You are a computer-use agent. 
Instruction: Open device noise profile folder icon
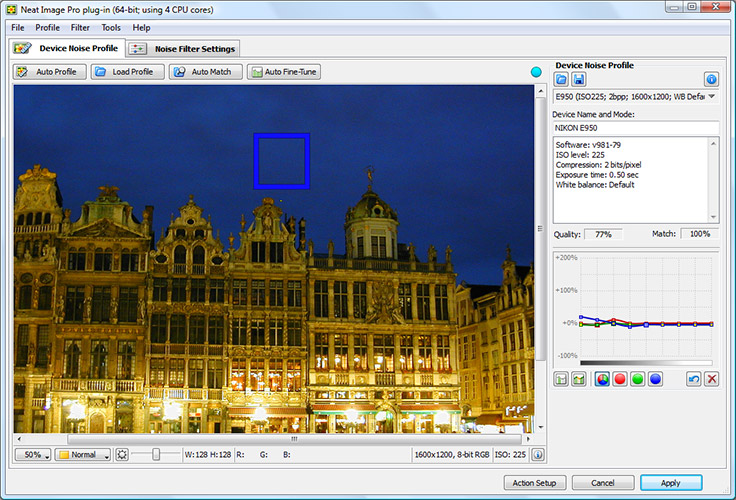pos(561,79)
